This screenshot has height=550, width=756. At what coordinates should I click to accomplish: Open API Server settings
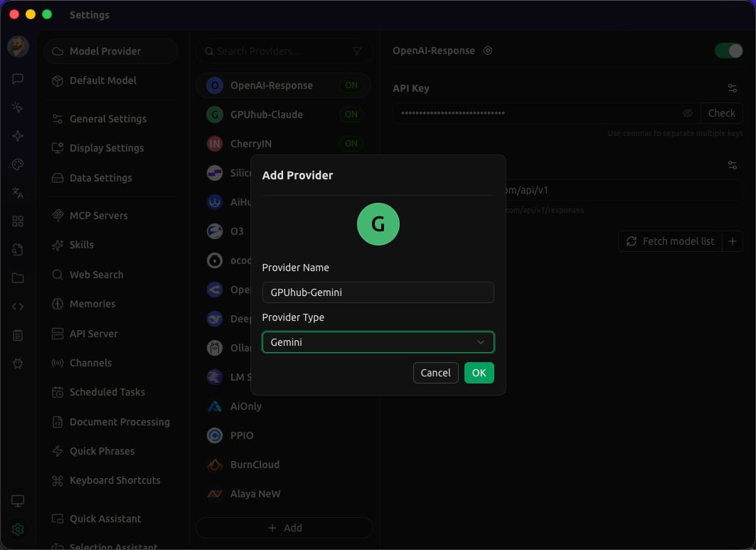[110, 334]
